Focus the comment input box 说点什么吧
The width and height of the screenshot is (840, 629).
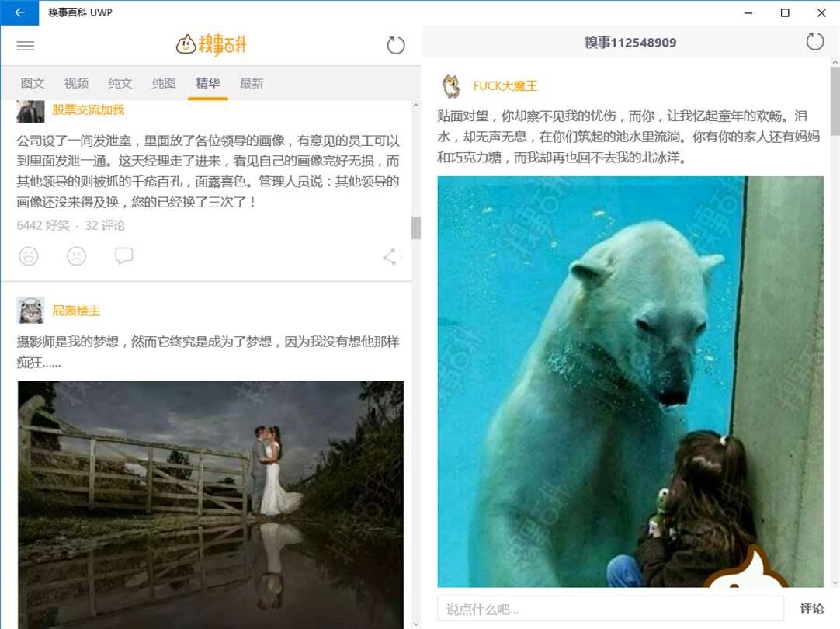coord(611,609)
